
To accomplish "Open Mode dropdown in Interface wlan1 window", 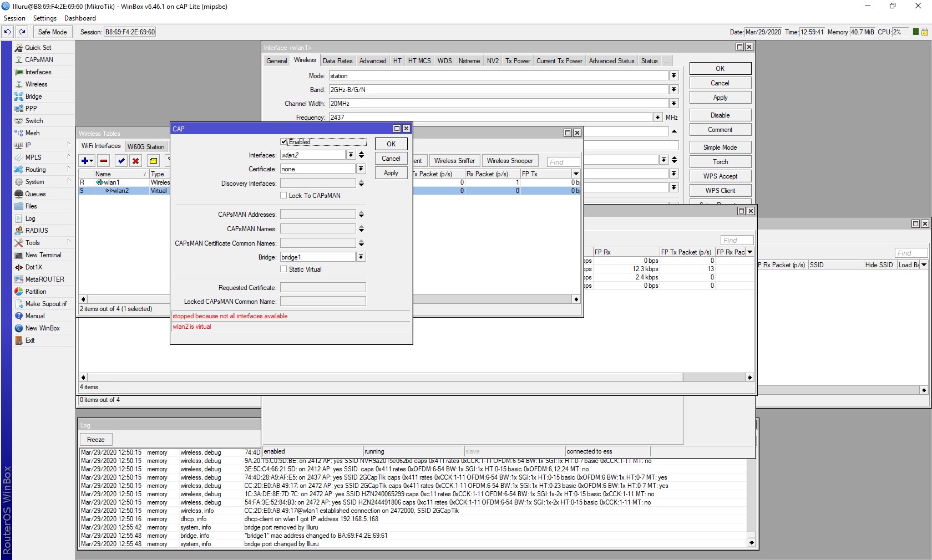I will (674, 76).
